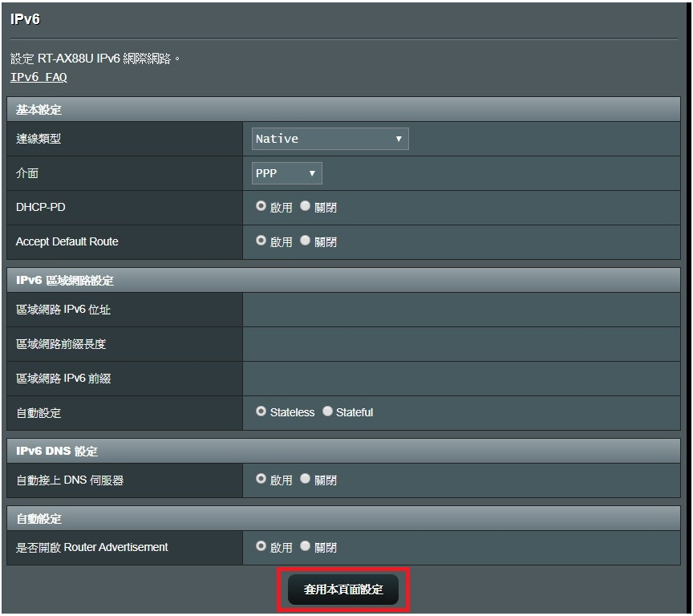Click the 區域網路 IPv6 前綴 label

pos(63,379)
